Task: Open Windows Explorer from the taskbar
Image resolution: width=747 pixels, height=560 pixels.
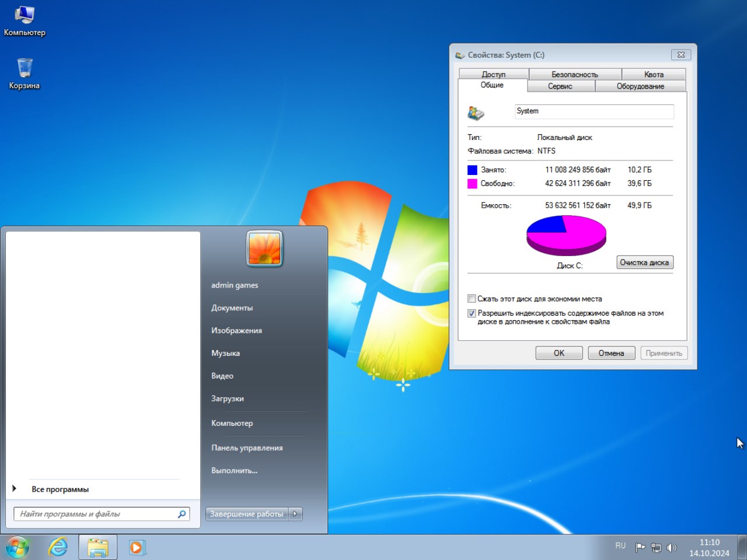Action: click(97, 547)
